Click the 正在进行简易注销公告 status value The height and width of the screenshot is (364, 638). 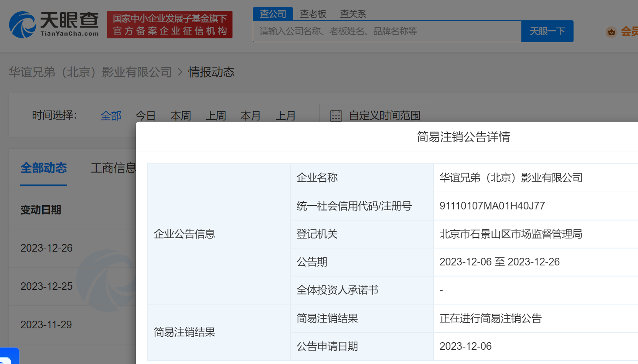click(491, 318)
